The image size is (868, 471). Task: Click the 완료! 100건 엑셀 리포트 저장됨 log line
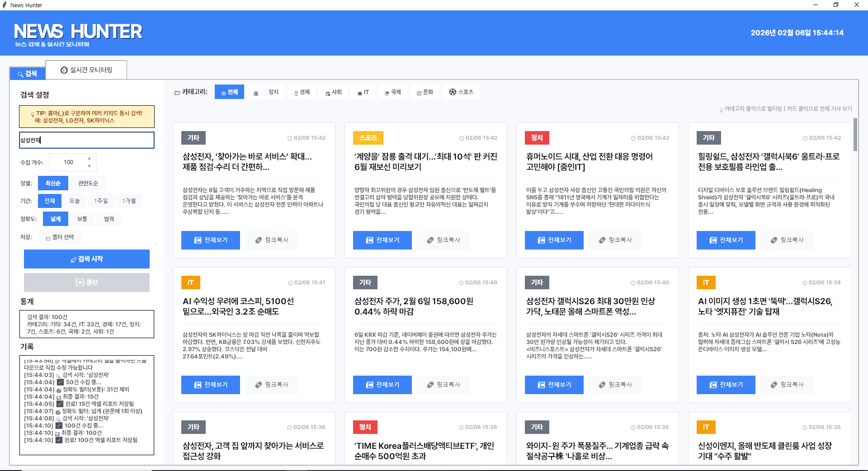(x=80, y=440)
